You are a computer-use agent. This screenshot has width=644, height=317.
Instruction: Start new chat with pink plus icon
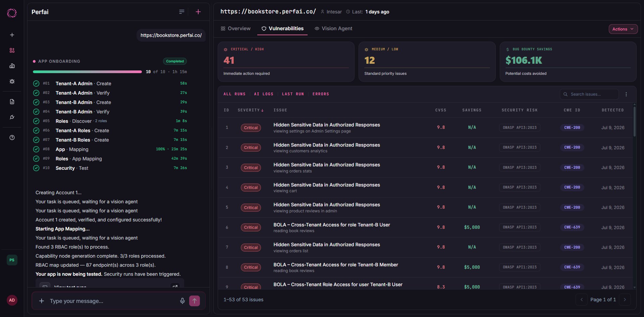pos(198,12)
